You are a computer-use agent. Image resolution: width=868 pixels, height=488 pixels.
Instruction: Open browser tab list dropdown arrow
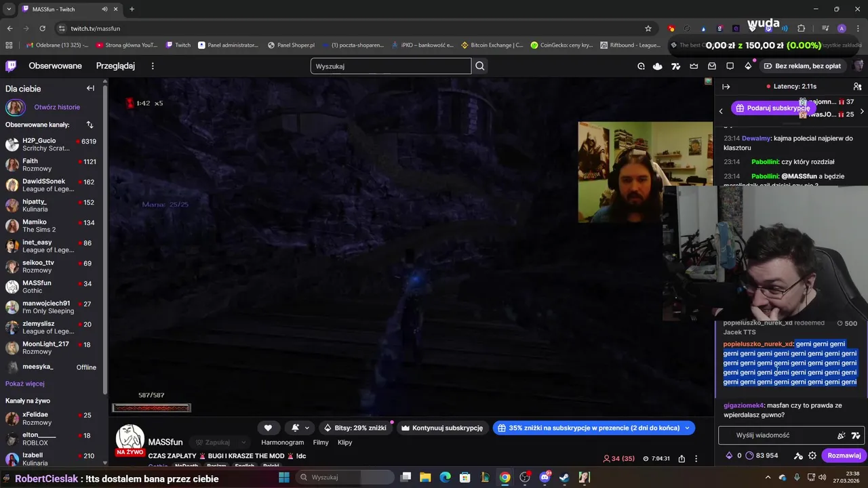9,9
